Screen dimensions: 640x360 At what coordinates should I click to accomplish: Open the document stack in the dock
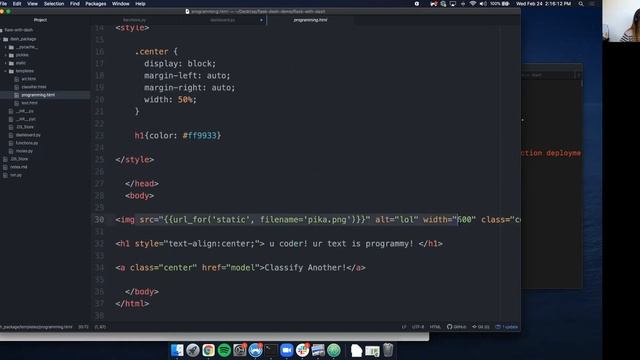[x=356, y=350]
